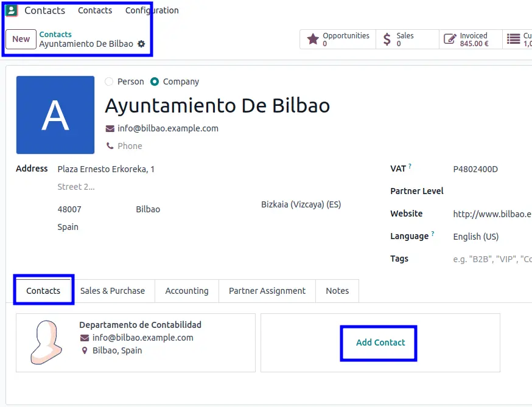Click the location pin icon beside Bilbao, Spain
The image size is (532, 407).
pos(85,350)
